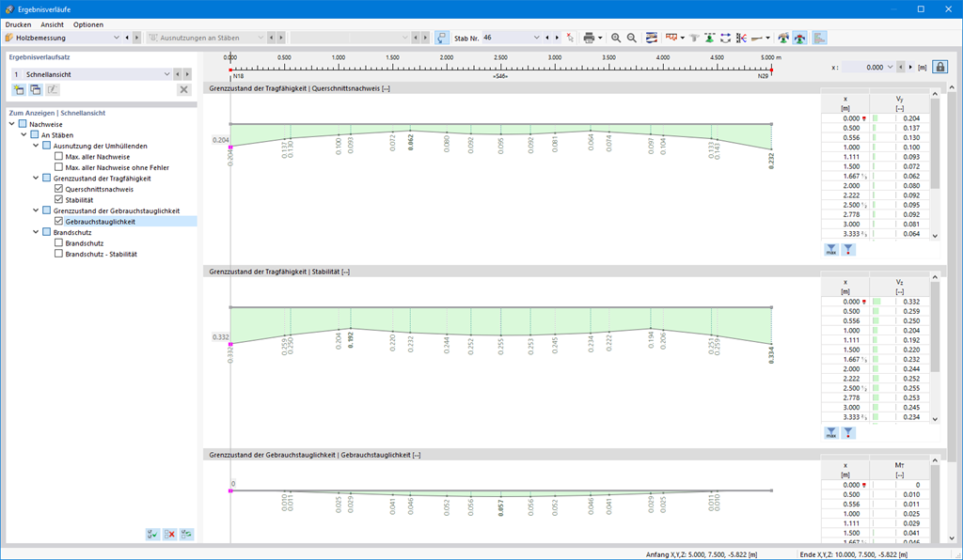Click the red result values diagram icon
The height and width of the screenshot is (560, 963).
coord(671,38)
